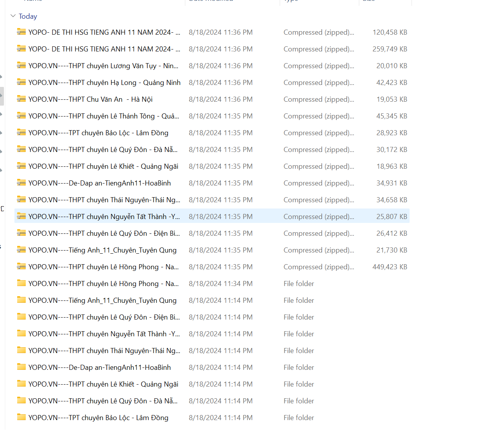Select zipped file name Lê Khiết - Quảng Ngãi

(x=103, y=166)
